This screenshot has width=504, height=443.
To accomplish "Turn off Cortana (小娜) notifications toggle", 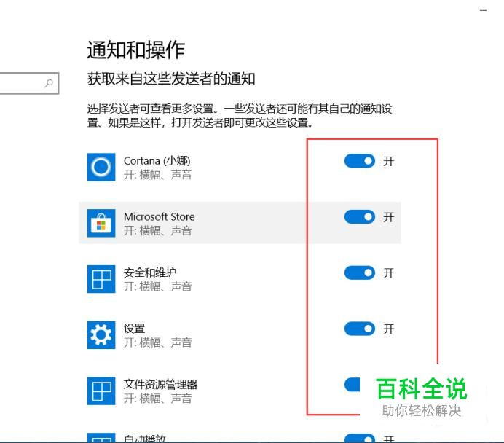I will click(360, 161).
